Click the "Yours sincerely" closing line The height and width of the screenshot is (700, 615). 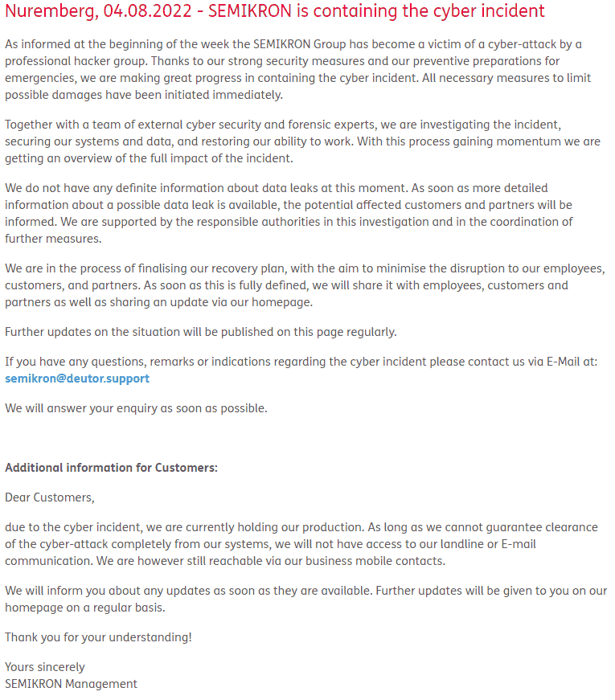point(45,667)
